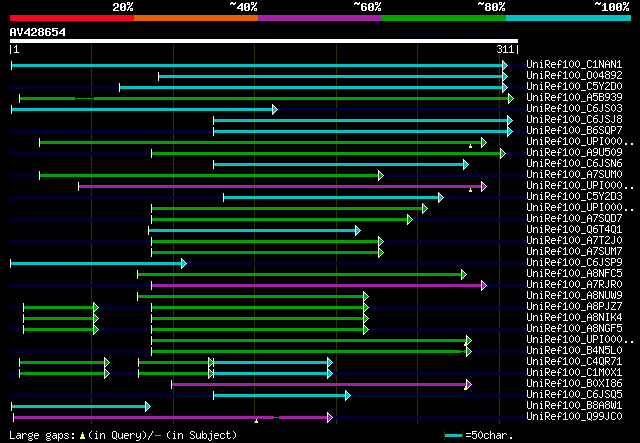640x443 pixels.
Task: Select the UniRef100_A7SQD7 label
Action: 574,219
